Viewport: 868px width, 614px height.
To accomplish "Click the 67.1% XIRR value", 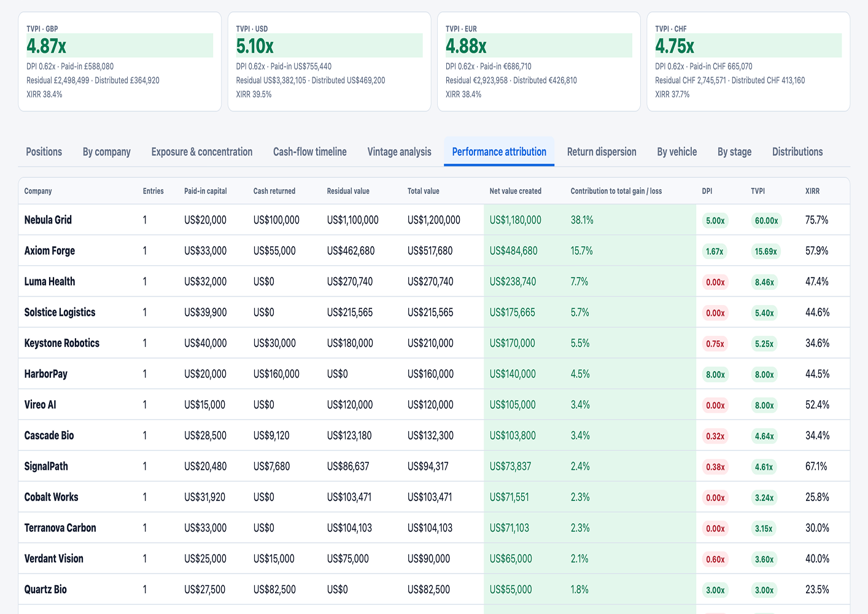I will (816, 466).
